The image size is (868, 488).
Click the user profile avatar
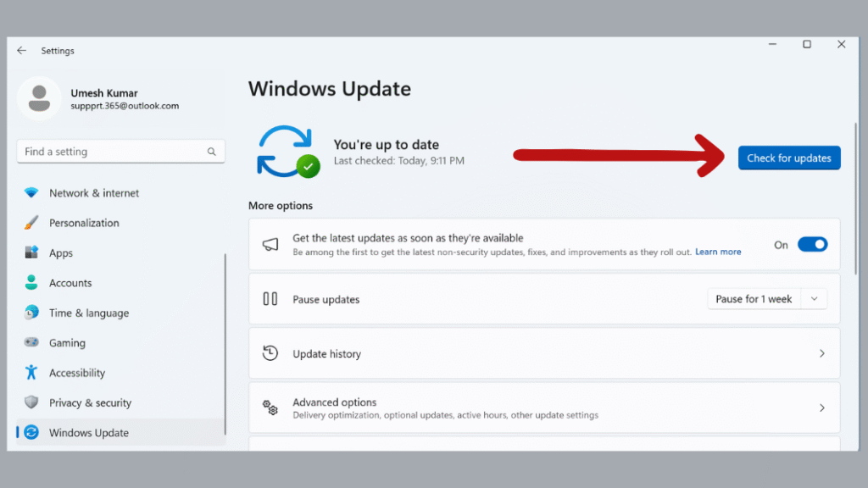tap(39, 98)
